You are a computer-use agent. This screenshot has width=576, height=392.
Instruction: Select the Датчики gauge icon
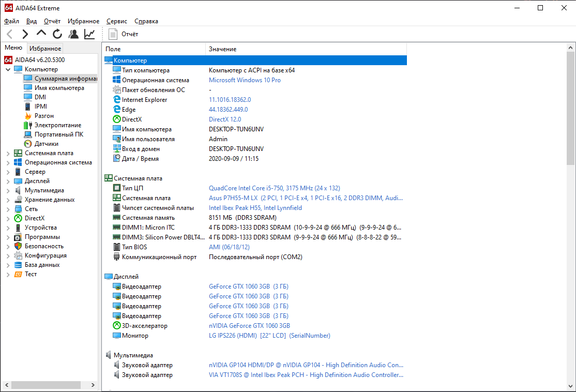point(28,144)
